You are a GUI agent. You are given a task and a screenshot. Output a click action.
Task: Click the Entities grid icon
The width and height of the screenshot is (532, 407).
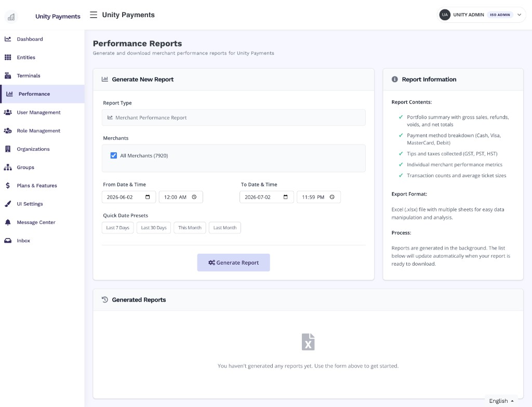pyautogui.click(x=8, y=57)
